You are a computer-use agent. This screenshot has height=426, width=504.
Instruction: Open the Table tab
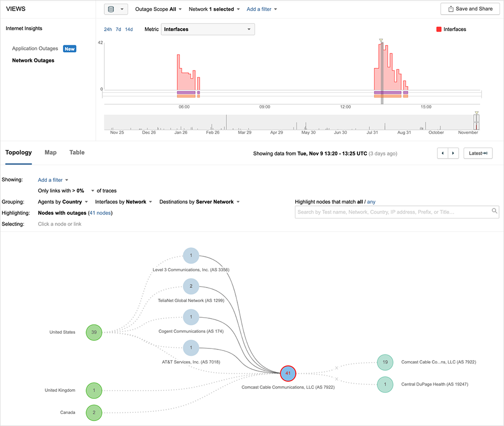[77, 153]
